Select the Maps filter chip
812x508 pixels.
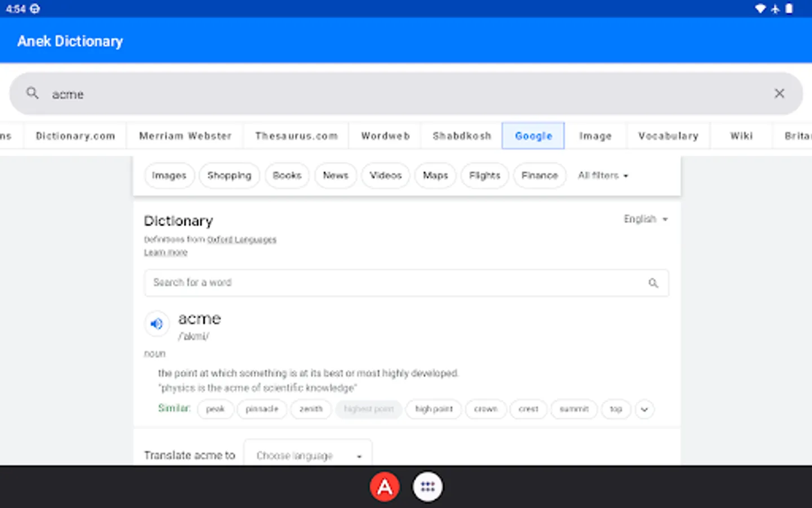tap(435, 176)
